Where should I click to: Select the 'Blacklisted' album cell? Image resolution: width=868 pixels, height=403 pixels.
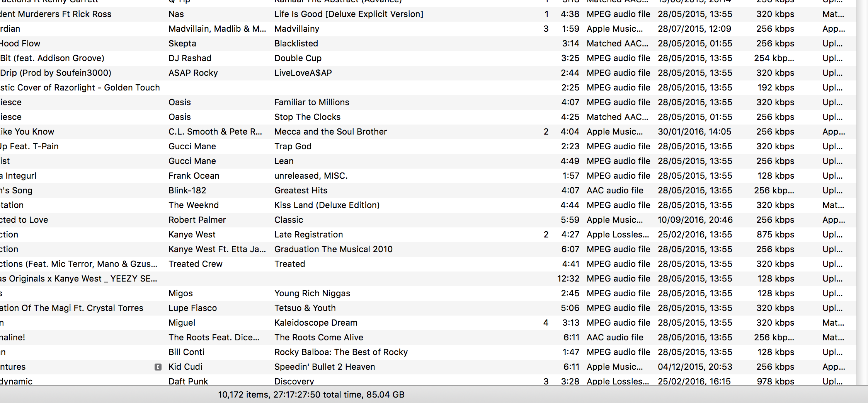tap(296, 44)
